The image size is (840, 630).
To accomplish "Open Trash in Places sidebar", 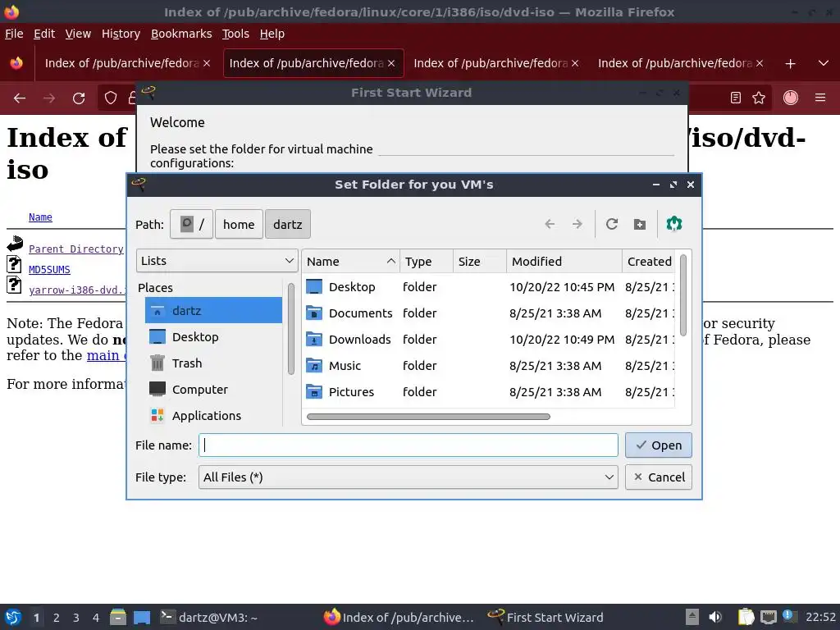I will tap(213, 363).
